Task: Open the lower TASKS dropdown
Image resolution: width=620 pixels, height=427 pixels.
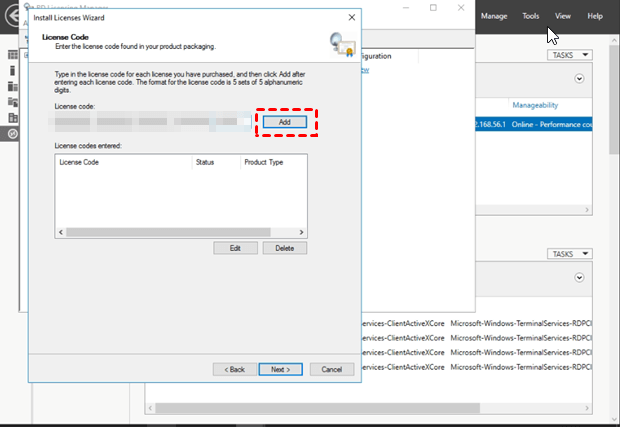Action: click(570, 254)
